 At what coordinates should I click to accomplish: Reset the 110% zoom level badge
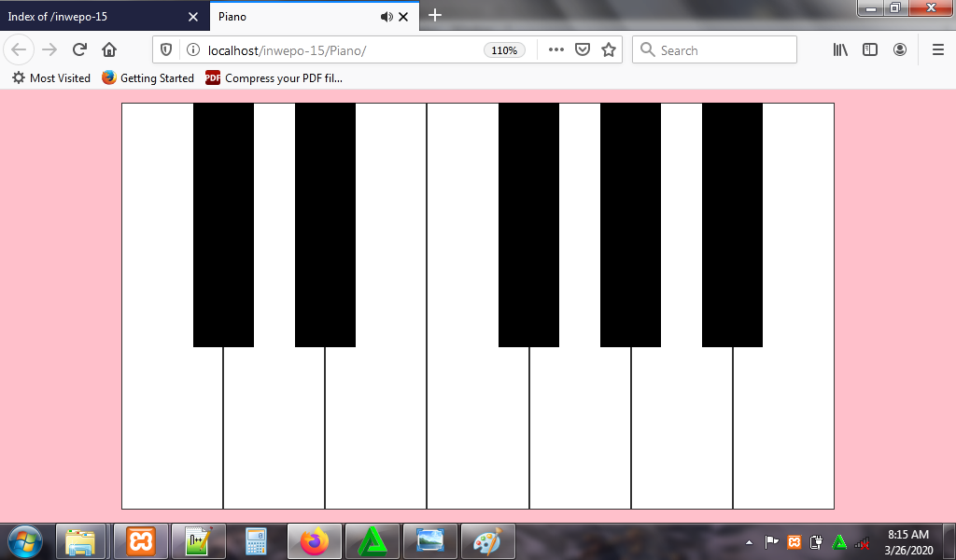point(504,50)
